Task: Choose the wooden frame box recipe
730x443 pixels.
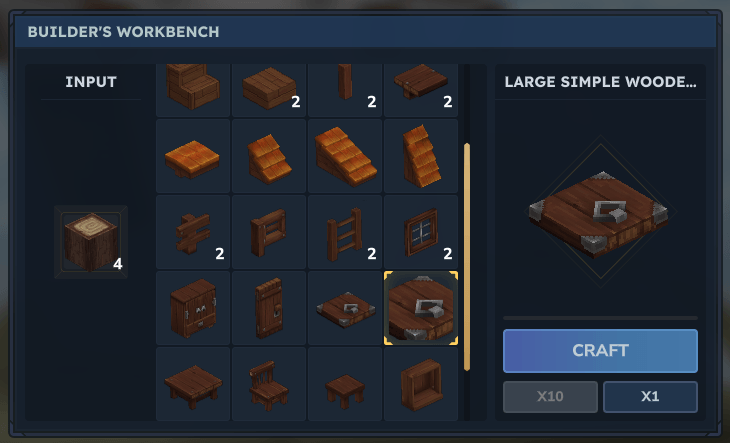Action: (x=421, y=383)
